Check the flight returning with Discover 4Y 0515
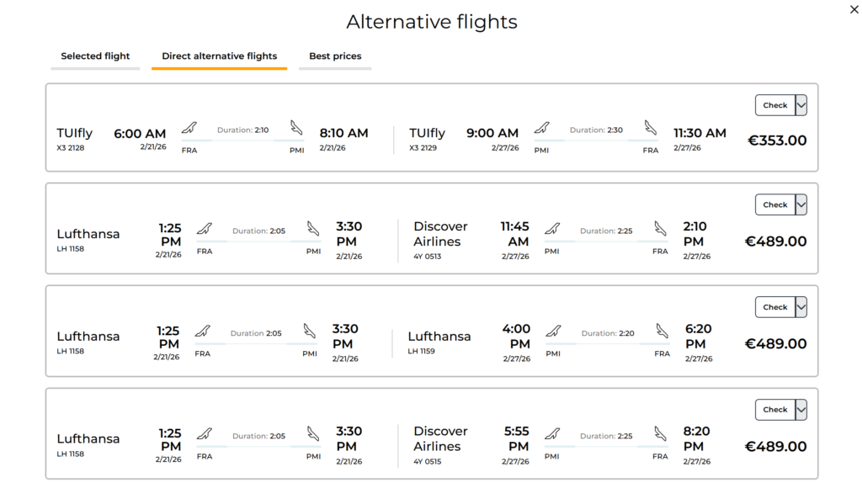862x504 pixels. pyautogui.click(x=775, y=410)
